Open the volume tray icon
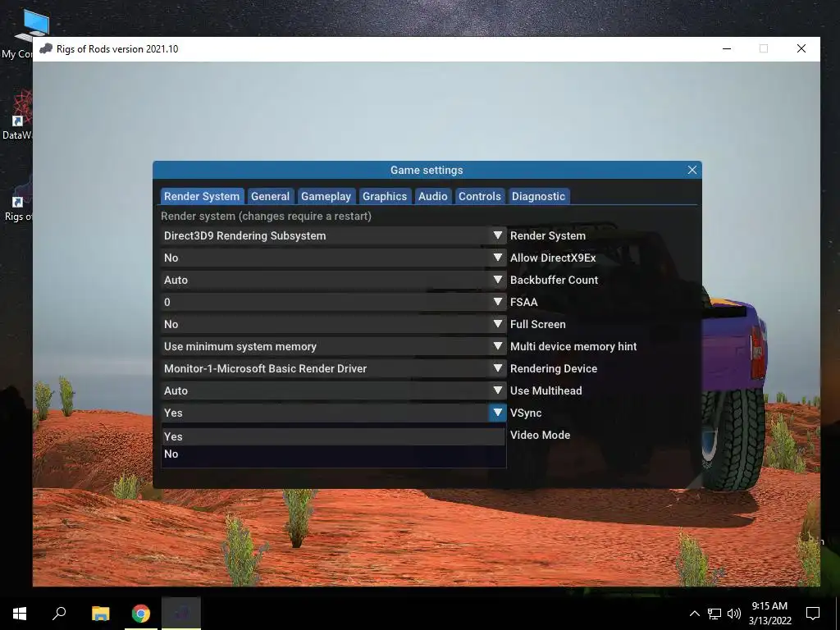840x630 pixels. (733, 614)
